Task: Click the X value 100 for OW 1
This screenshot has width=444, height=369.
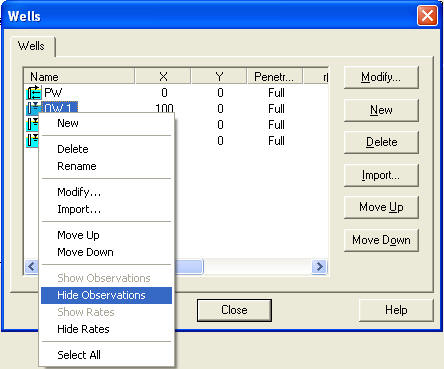Action: (x=164, y=108)
